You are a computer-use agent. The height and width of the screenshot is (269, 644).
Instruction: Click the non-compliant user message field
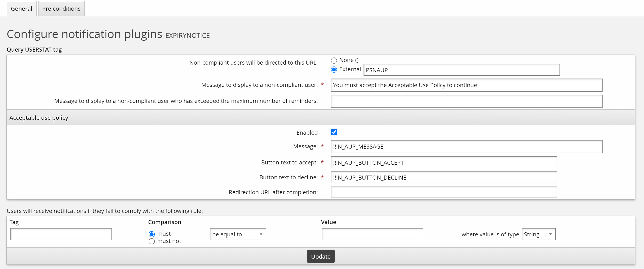[466, 85]
